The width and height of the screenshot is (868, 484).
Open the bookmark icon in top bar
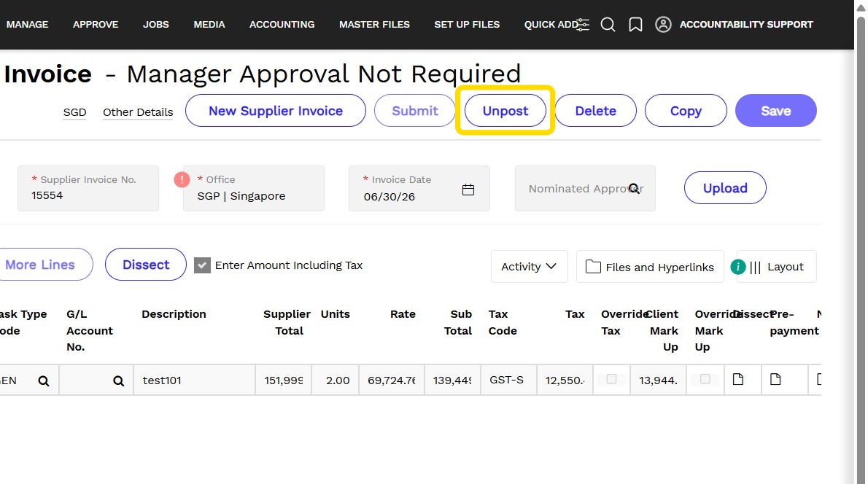coord(635,24)
